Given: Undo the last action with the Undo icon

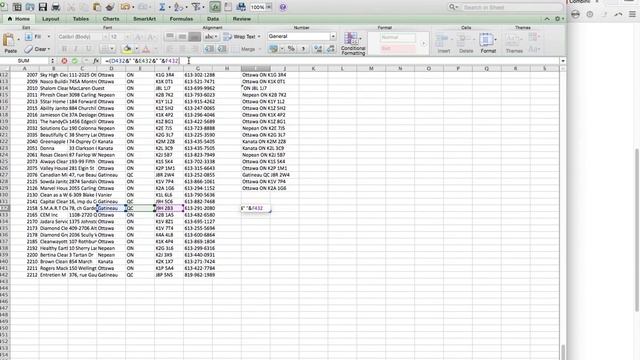Looking at the screenshot, I should pyautogui.click(x=125, y=7).
